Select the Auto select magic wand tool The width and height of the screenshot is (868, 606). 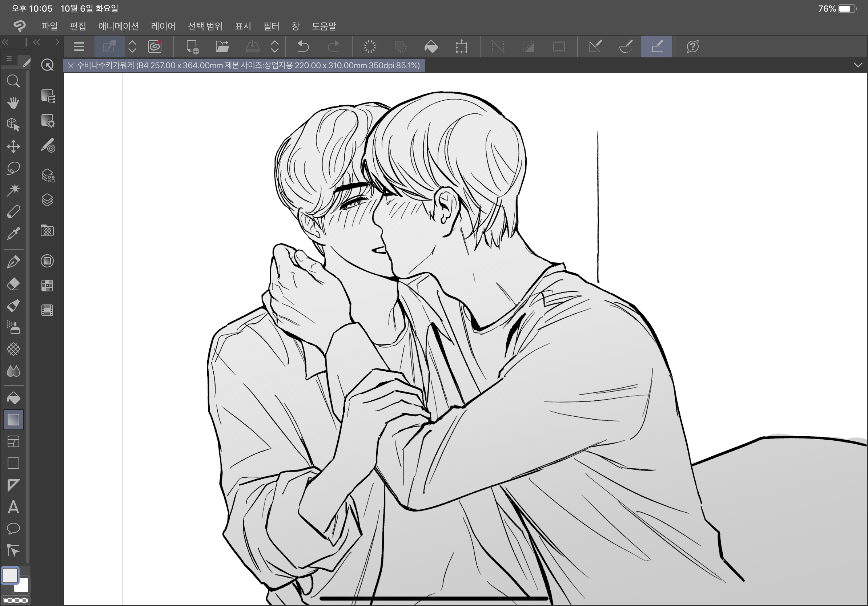tap(13, 190)
